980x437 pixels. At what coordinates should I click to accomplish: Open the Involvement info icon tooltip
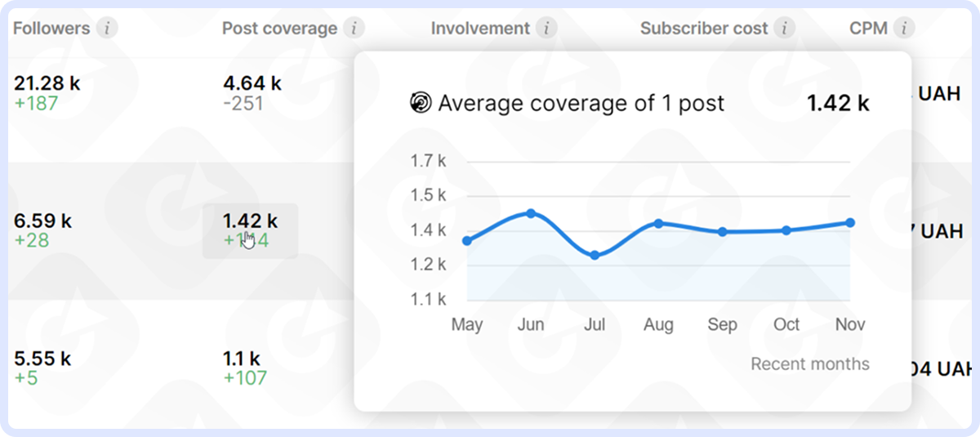[546, 29]
